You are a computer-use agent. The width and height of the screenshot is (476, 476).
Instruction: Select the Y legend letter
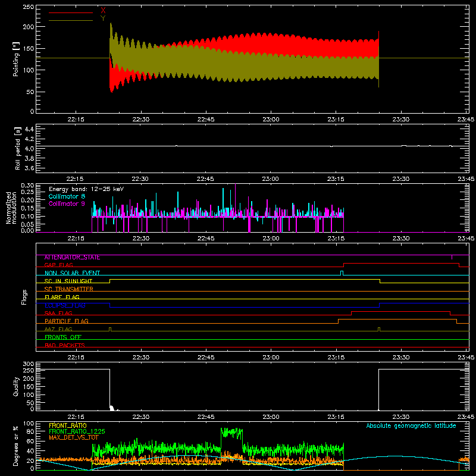pos(103,18)
